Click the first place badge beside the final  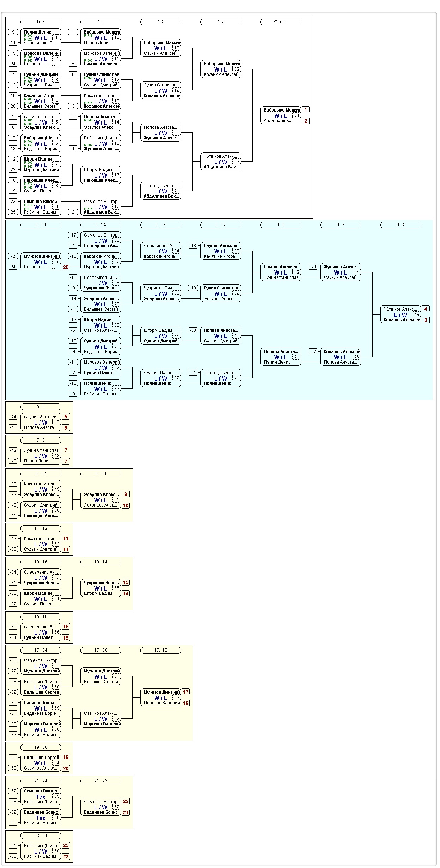[x=306, y=110]
